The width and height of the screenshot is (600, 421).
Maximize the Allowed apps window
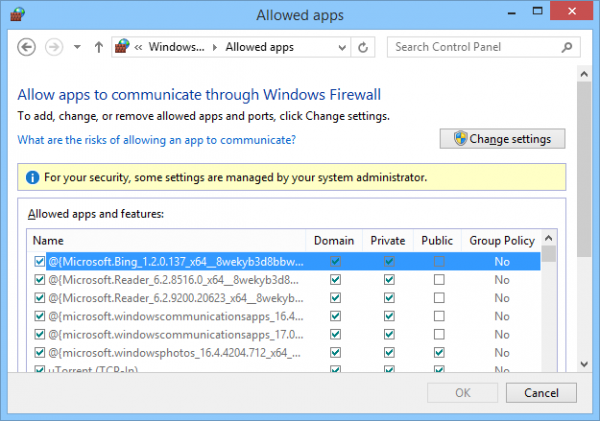[537, 11]
